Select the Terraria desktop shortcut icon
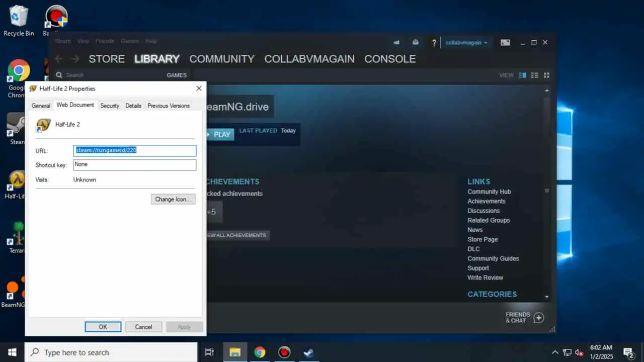Screen dimensions: 644x362 (17, 238)
